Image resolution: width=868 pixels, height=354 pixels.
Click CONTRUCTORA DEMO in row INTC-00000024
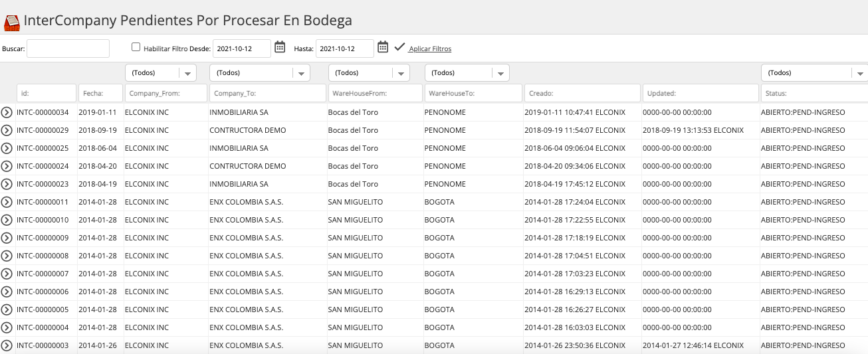point(248,166)
